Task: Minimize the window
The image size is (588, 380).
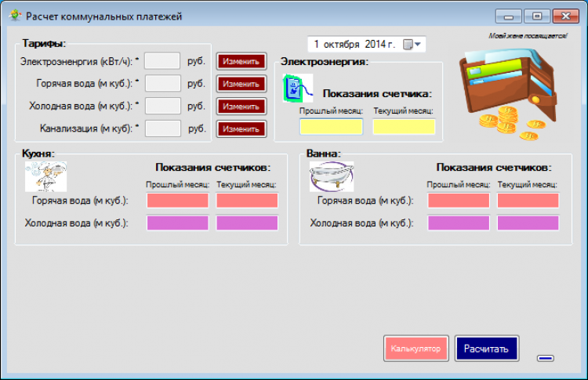Action: pyautogui.click(x=509, y=16)
